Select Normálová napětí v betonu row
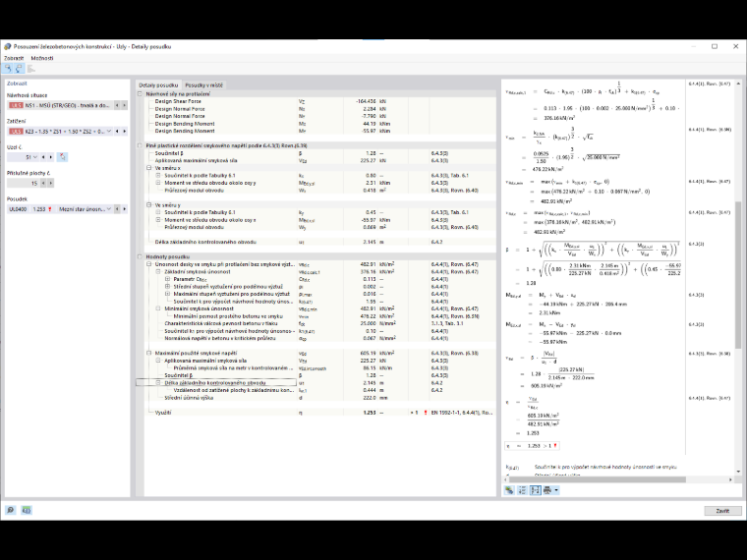Screen dimensions: 747x560 316,338
